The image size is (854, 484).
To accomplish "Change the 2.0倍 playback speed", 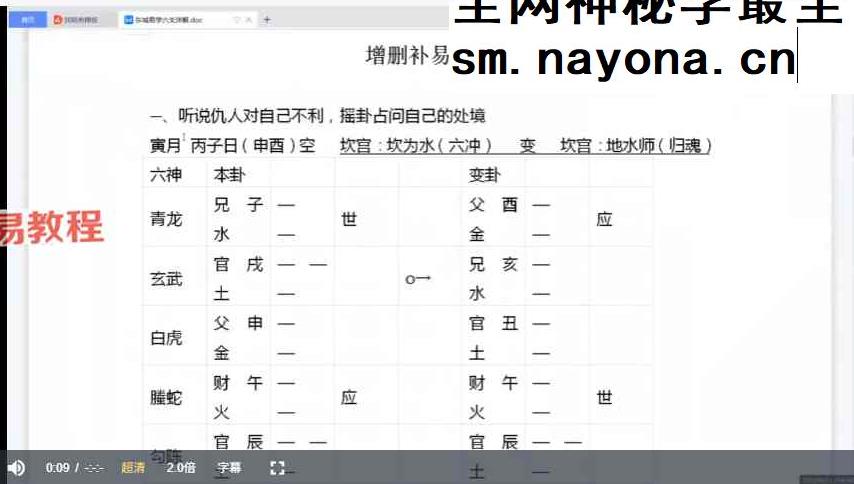I will (181, 468).
